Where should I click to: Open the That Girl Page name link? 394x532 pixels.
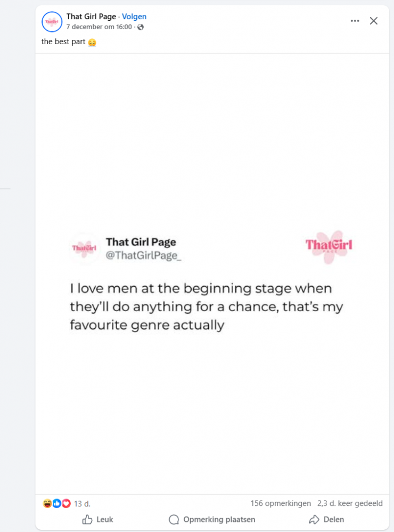[91, 16]
